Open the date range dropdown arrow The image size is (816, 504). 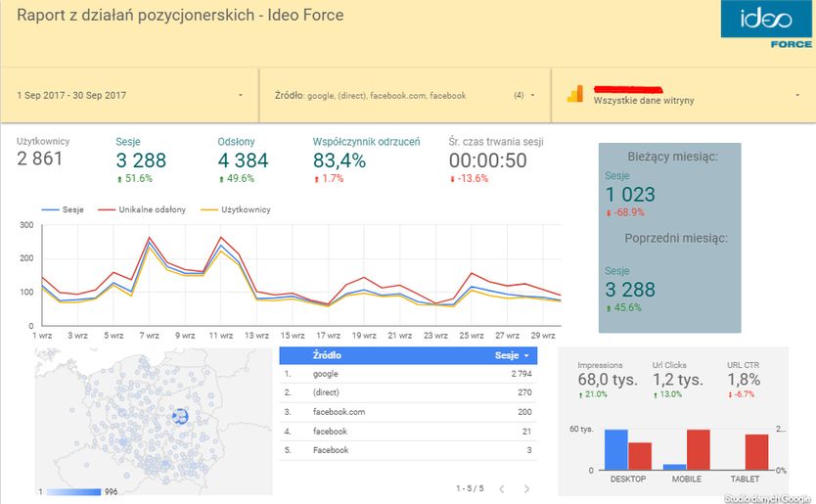click(x=241, y=95)
